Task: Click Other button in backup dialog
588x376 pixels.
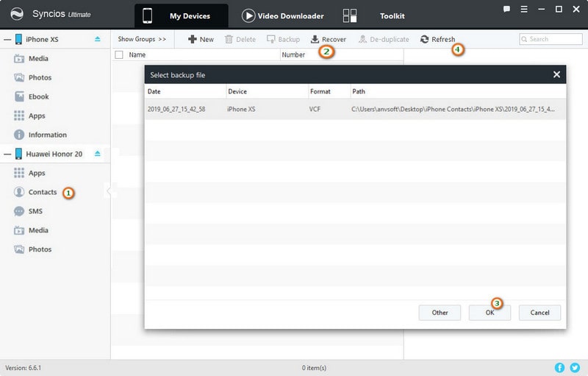Action: [x=440, y=313]
